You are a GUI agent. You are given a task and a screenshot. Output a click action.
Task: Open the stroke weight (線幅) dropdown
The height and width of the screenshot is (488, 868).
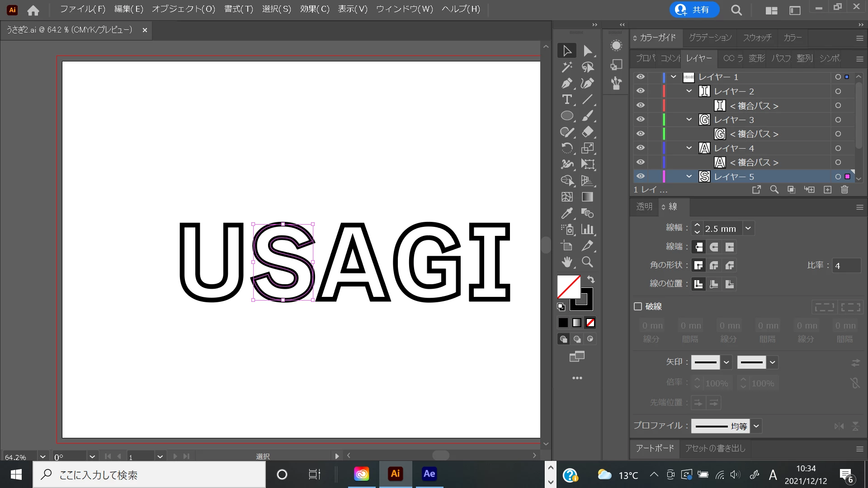[748, 229]
